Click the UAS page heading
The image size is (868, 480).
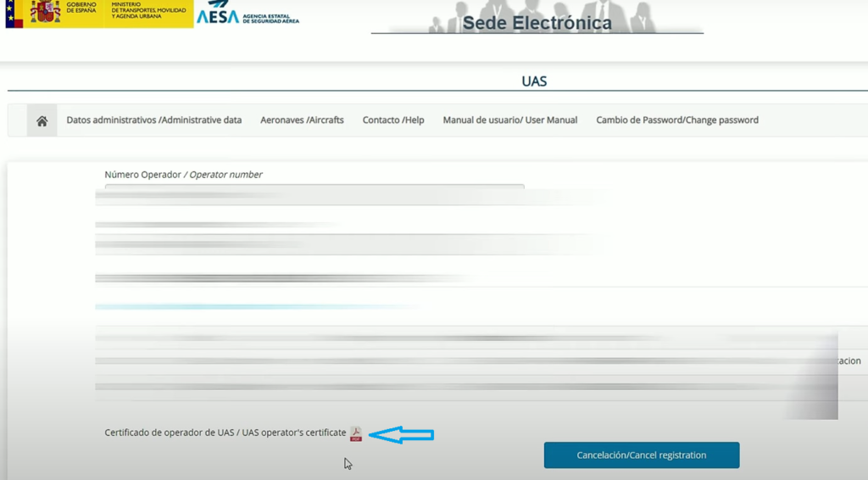click(534, 82)
